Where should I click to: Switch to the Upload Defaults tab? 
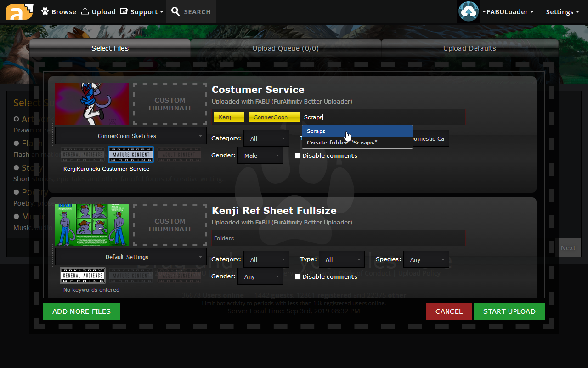click(x=469, y=48)
